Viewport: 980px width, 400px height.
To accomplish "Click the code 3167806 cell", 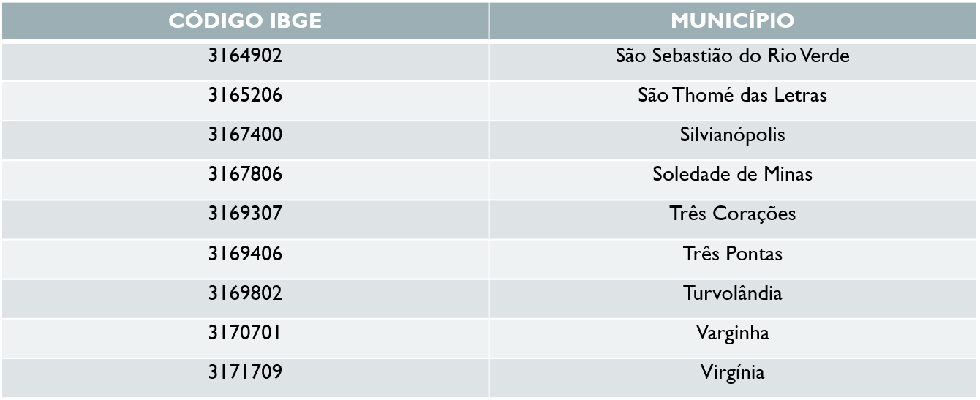I will (245, 180).
